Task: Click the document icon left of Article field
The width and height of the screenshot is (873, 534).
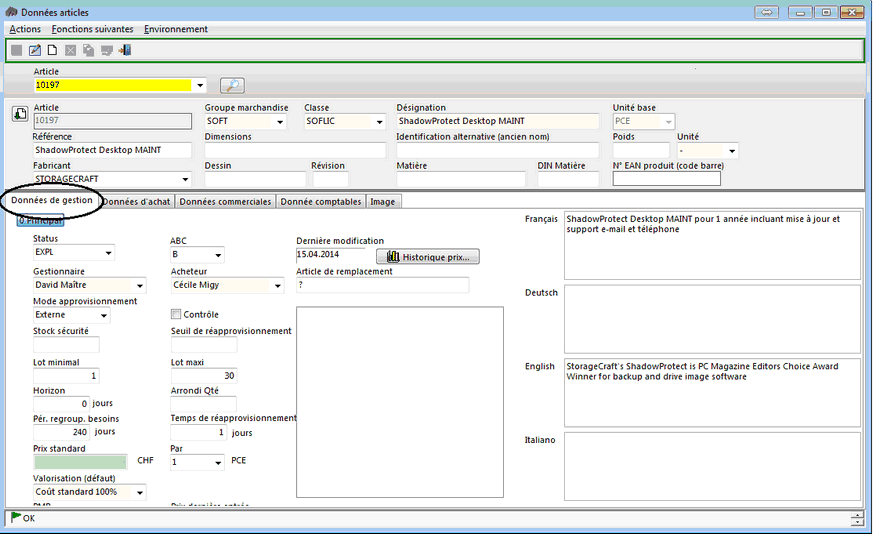Action: (x=20, y=114)
